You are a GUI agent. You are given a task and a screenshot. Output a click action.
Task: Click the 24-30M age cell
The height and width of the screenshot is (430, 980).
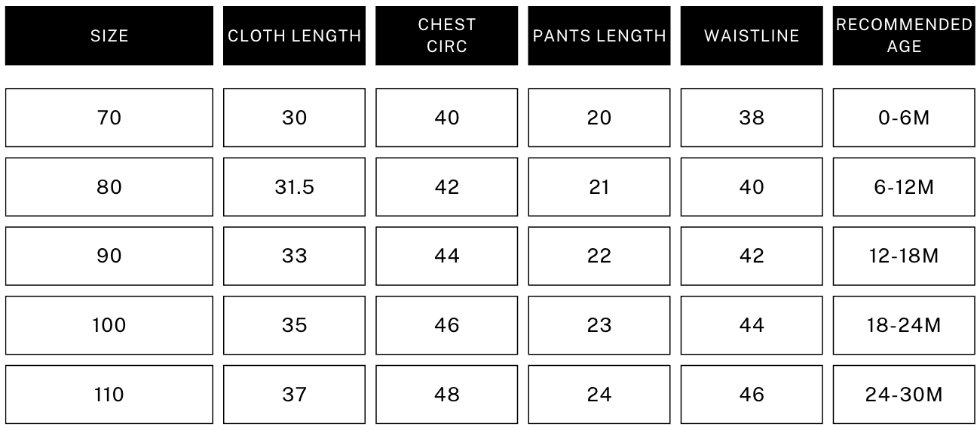tap(904, 395)
